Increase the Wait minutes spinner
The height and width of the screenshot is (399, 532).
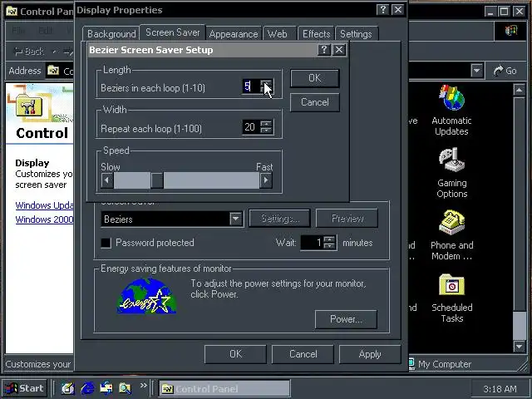coord(329,239)
